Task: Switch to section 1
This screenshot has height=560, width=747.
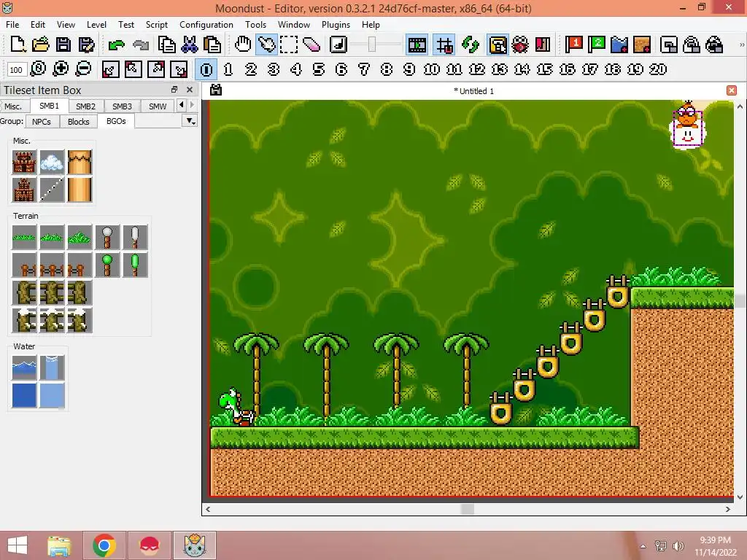Action: click(x=228, y=69)
